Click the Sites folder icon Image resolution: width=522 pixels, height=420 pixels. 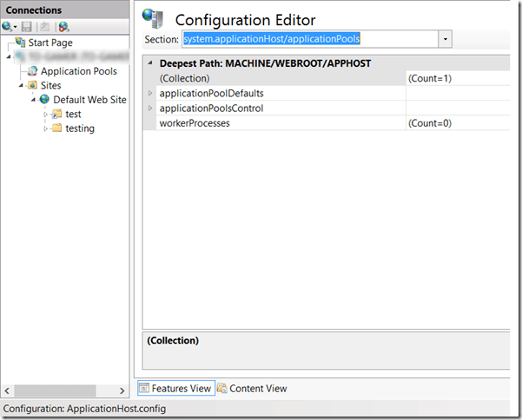(x=32, y=86)
